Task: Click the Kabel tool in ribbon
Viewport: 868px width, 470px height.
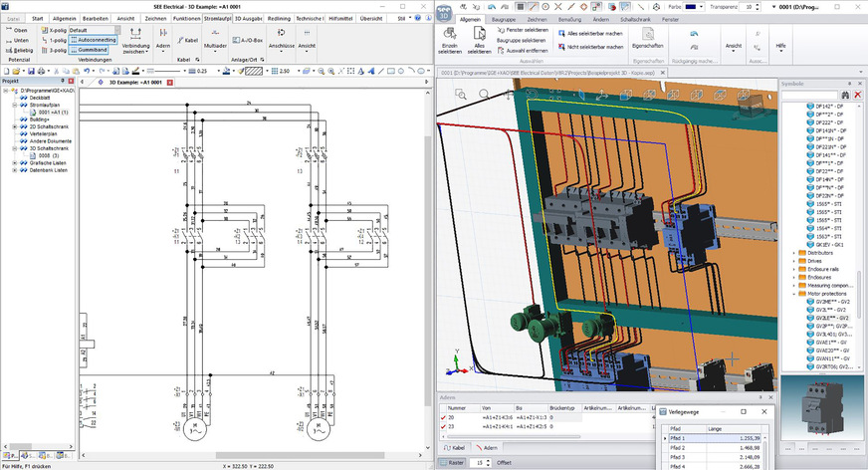Action: coord(188,41)
